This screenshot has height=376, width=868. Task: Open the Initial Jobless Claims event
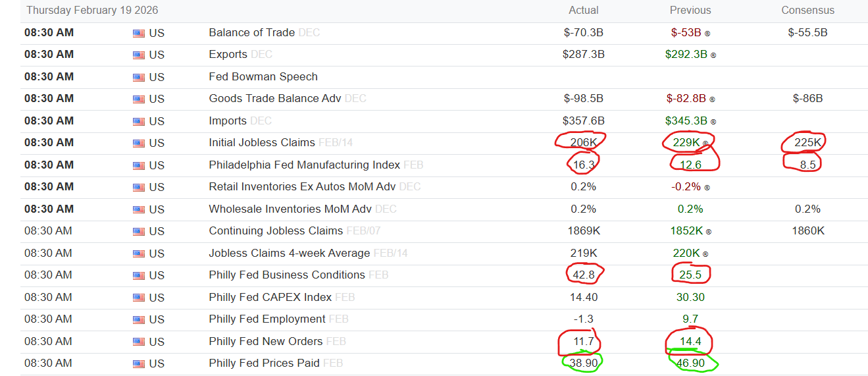click(x=262, y=143)
